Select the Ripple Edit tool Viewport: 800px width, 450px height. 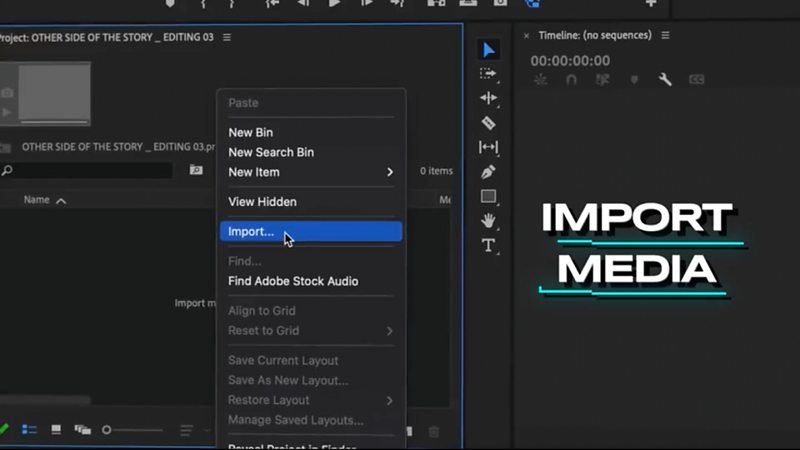coord(488,98)
